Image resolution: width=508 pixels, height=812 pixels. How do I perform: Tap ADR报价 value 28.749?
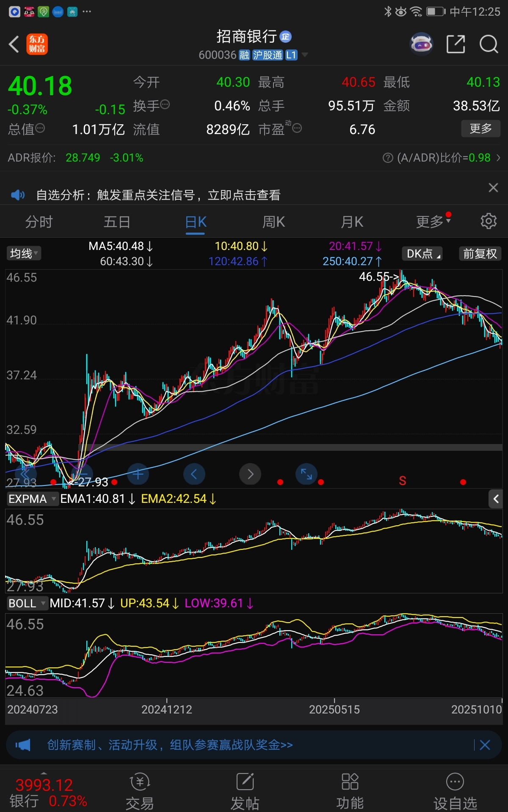click(x=83, y=158)
